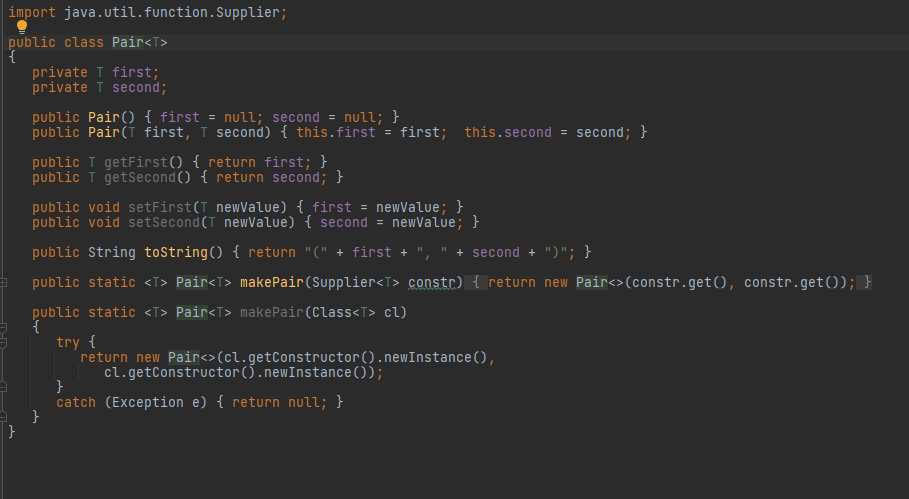Click makePair in the Class<T> overload
Viewport: 909px width, 499px height.
pyautogui.click(x=272, y=312)
